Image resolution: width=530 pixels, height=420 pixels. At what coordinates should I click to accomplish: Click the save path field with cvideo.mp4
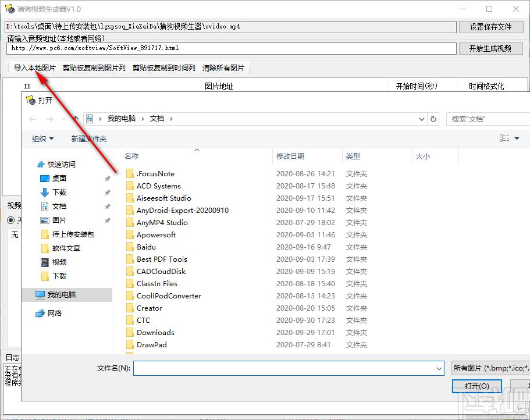tap(231, 27)
